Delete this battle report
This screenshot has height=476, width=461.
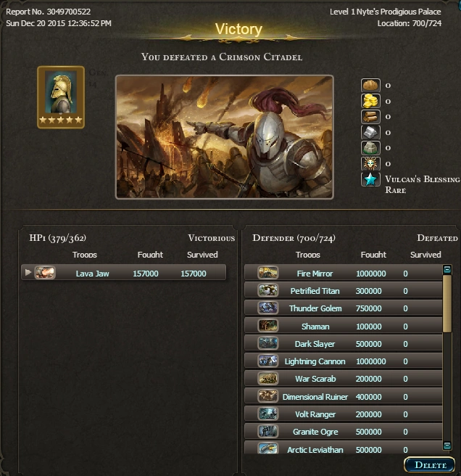point(430,465)
